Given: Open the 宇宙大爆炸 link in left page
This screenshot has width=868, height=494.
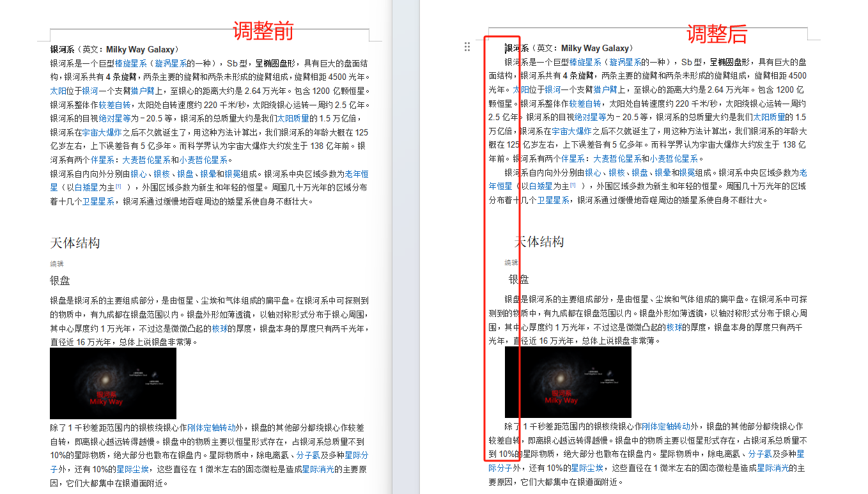Looking at the screenshot, I should click(x=102, y=132).
